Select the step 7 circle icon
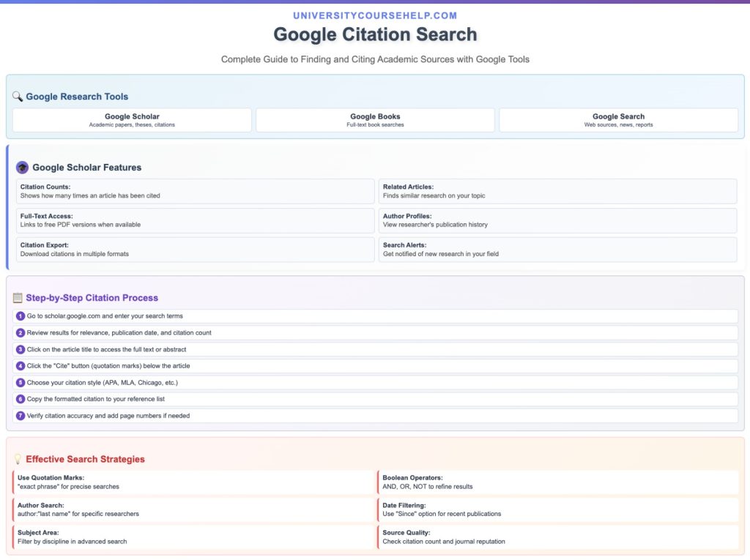Viewport: 750px width, 560px height. [x=20, y=415]
